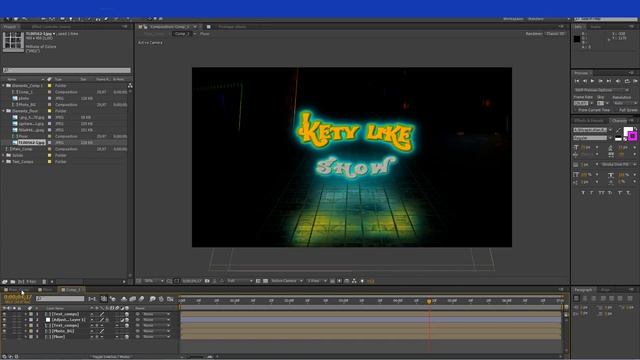Jump to first frame in Preview panel
Viewport: 640px width, 360px height.
click(x=577, y=81)
